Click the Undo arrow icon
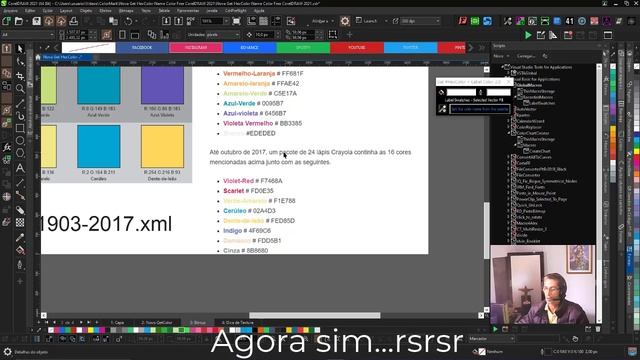This screenshot has width=640, height=360. pos(129,21)
